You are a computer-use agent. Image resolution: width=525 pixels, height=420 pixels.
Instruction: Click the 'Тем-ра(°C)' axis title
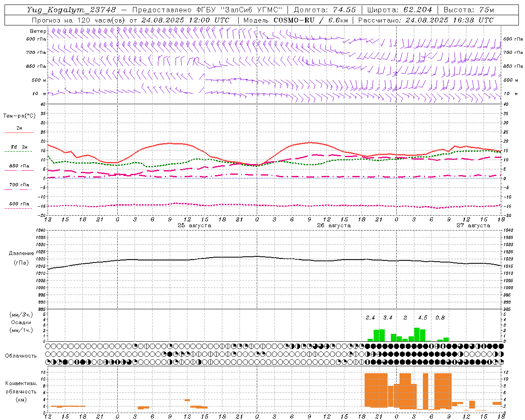(x=19, y=116)
